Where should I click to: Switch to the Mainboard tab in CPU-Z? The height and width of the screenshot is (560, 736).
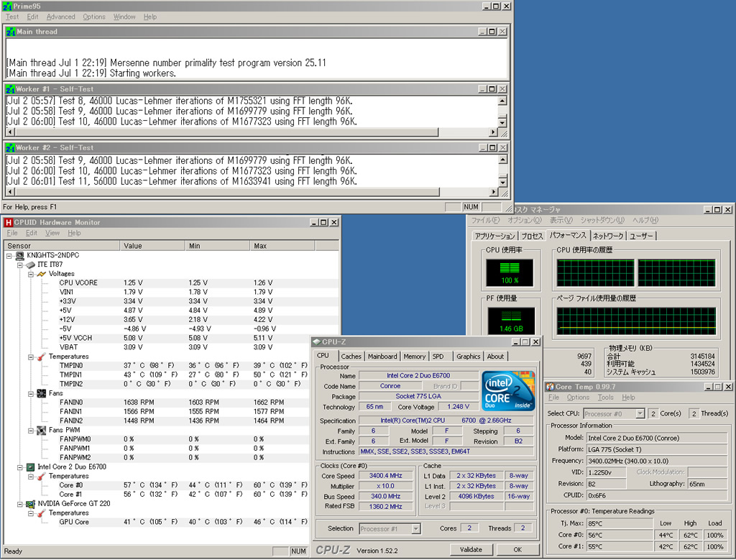382,356
